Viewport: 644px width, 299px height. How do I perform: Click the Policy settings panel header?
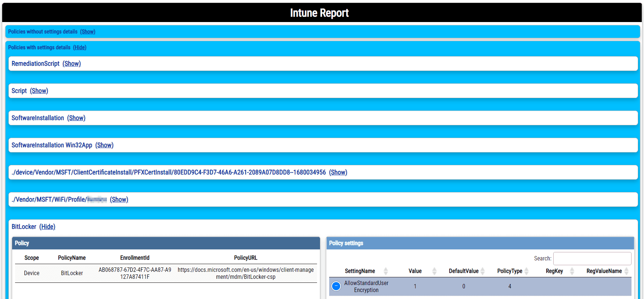coord(480,243)
